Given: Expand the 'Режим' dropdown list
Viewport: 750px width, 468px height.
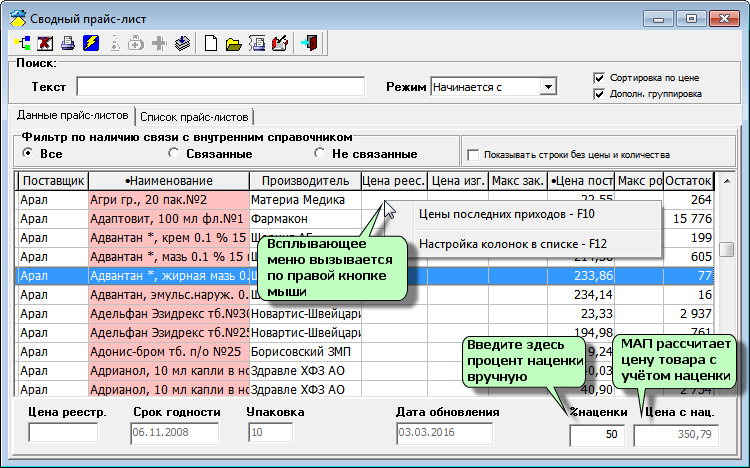Looking at the screenshot, I should (547, 87).
